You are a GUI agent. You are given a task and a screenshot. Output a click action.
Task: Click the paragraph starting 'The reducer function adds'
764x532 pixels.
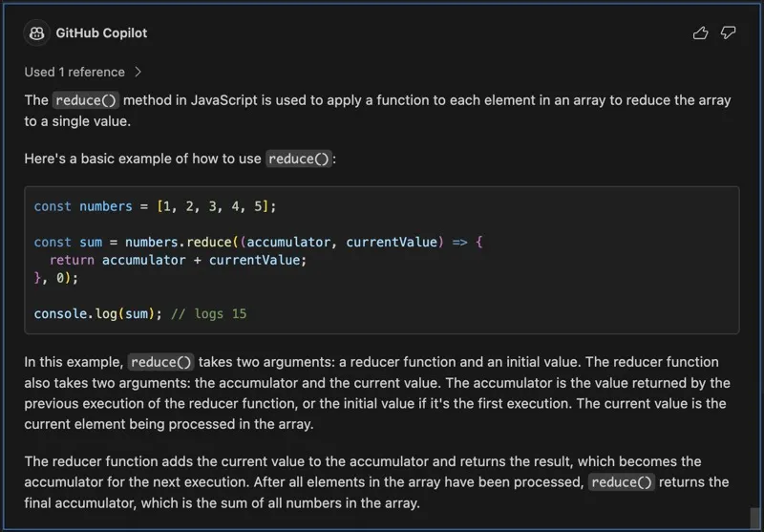[376, 482]
